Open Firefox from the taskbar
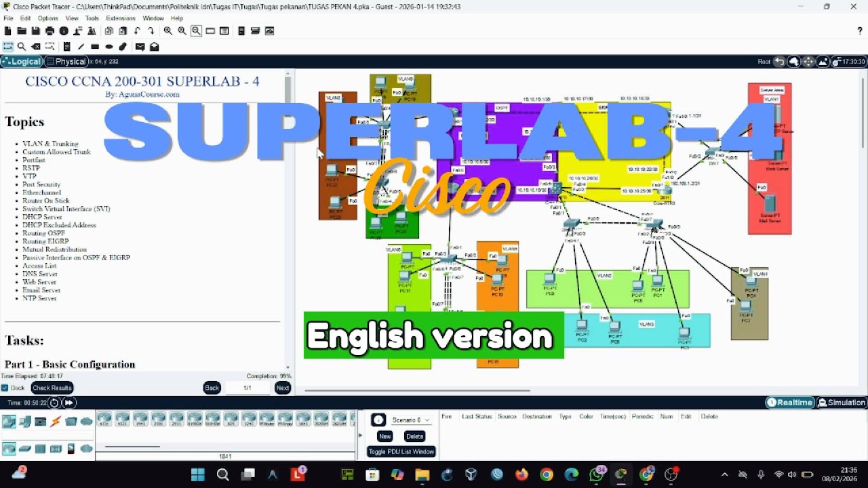This screenshot has height=488, width=868. (521, 474)
